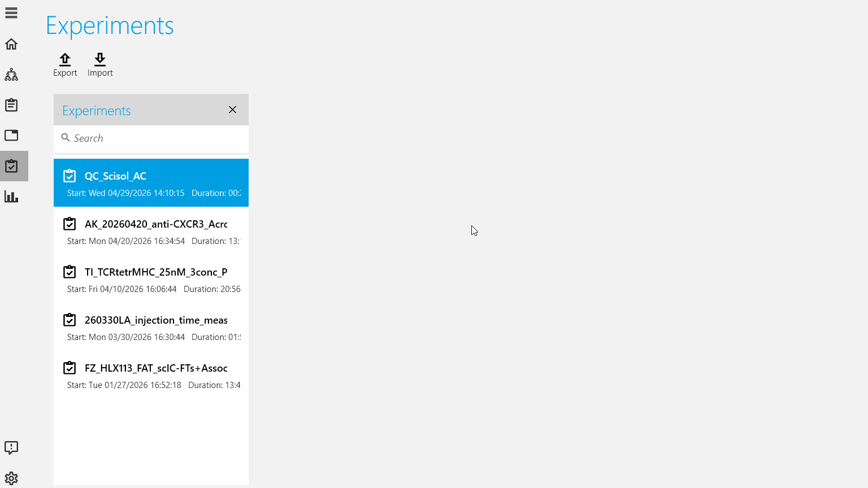Click the Export toolbar button
868x488 pixels.
pyautogui.click(x=65, y=65)
